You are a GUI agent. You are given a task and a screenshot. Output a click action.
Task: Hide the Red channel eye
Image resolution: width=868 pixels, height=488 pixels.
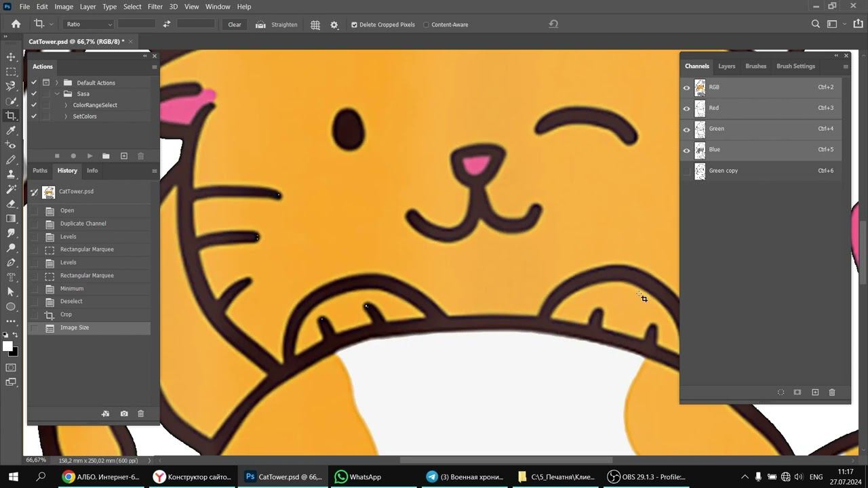coord(686,108)
